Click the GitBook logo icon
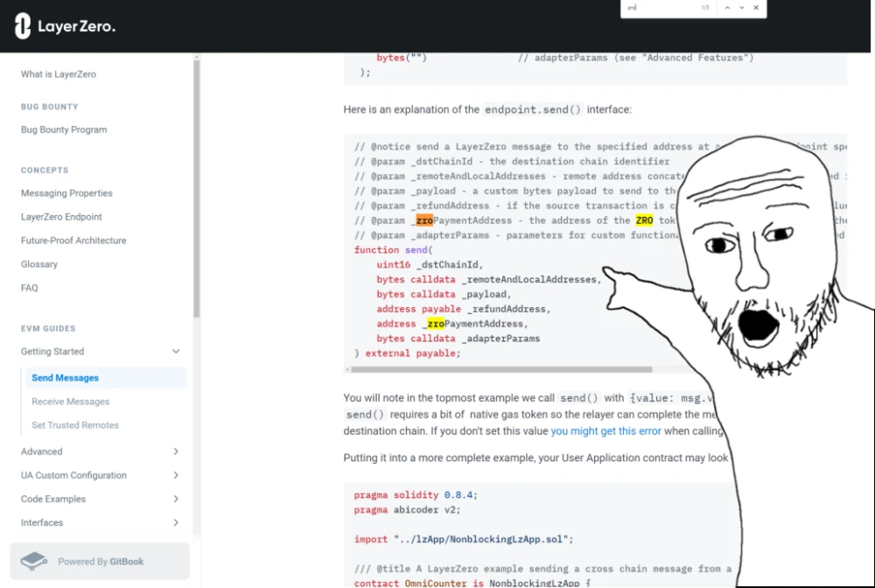 click(34, 561)
